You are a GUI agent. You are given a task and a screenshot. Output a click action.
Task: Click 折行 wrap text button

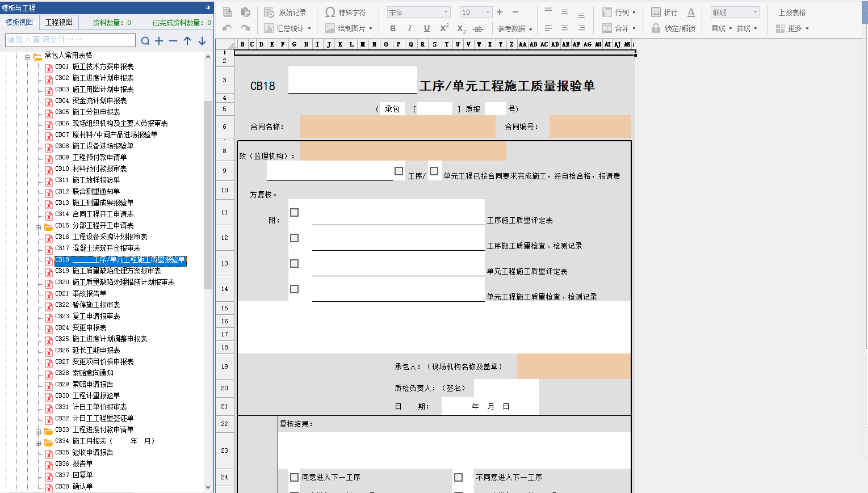coord(664,12)
